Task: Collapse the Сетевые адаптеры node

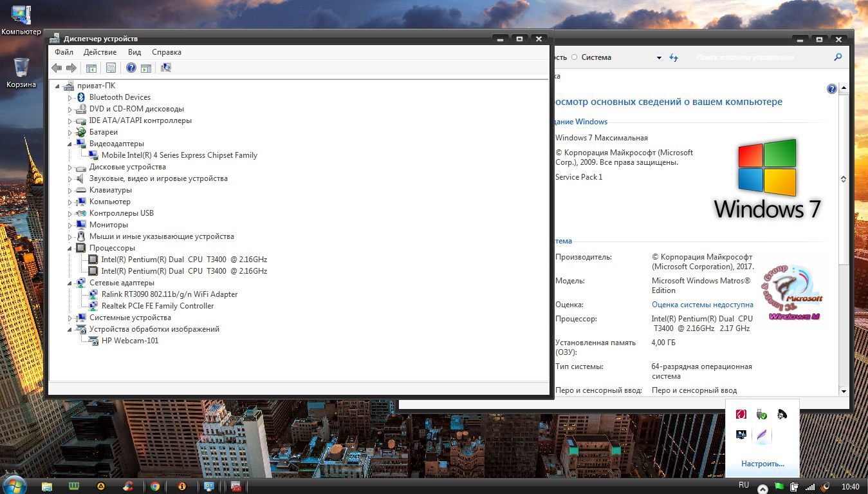Action: pos(70,283)
